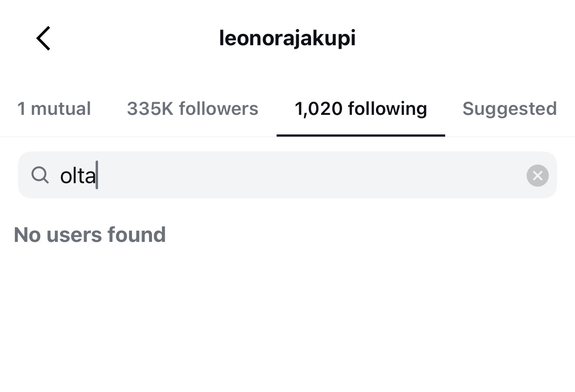Click empty space inside the search bar

tap(305, 175)
